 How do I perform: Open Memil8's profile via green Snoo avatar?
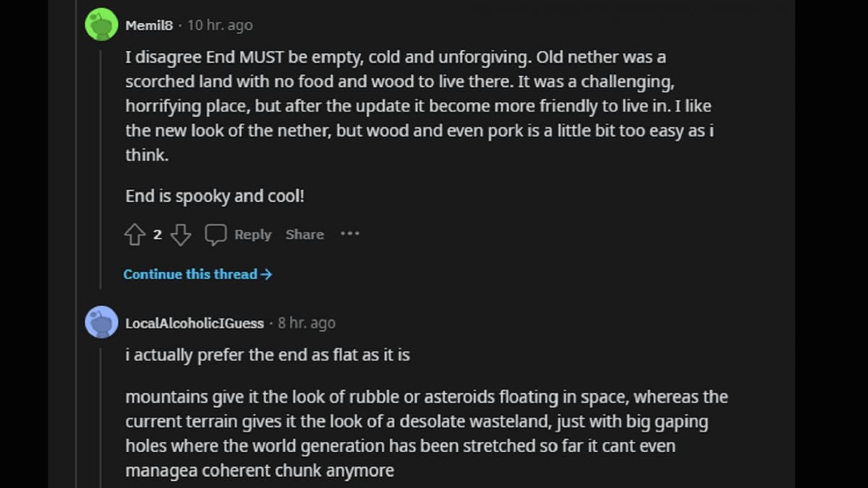click(x=101, y=24)
